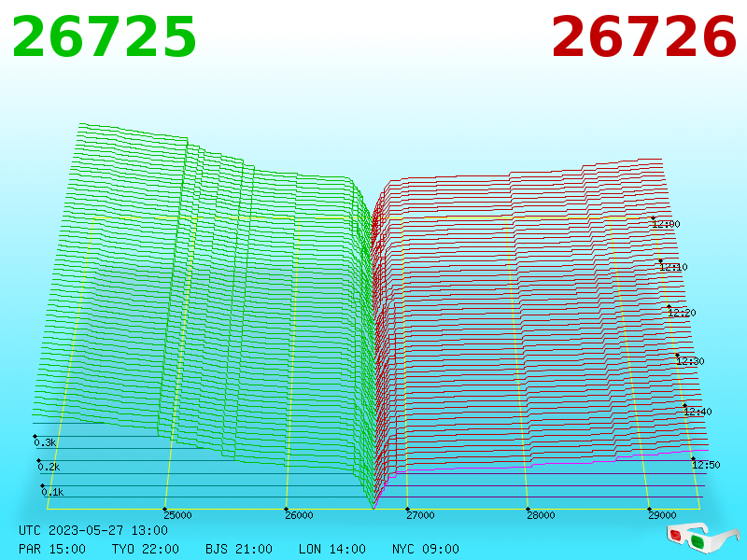Click the BJS 21:00 clock

pos(239,549)
